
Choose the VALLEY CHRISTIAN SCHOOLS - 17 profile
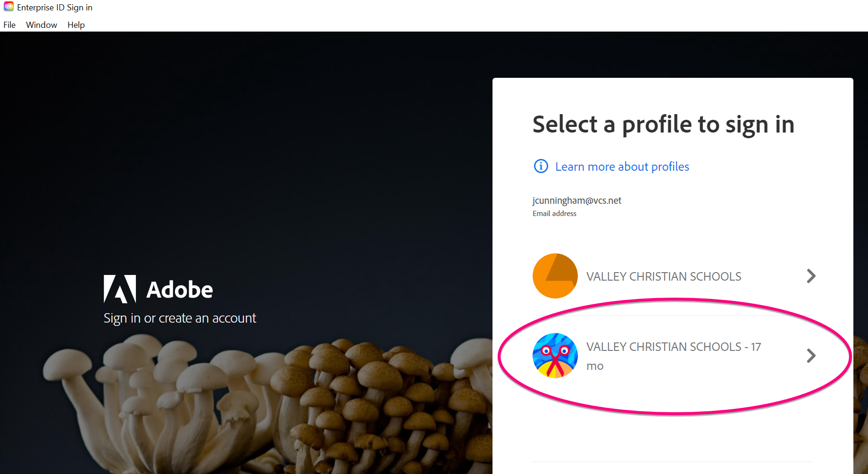[x=673, y=347]
